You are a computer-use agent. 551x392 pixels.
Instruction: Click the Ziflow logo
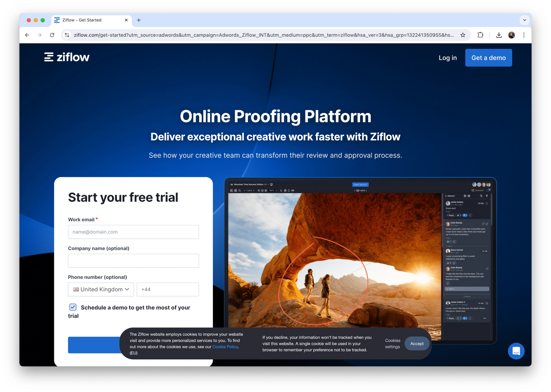(x=67, y=57)
